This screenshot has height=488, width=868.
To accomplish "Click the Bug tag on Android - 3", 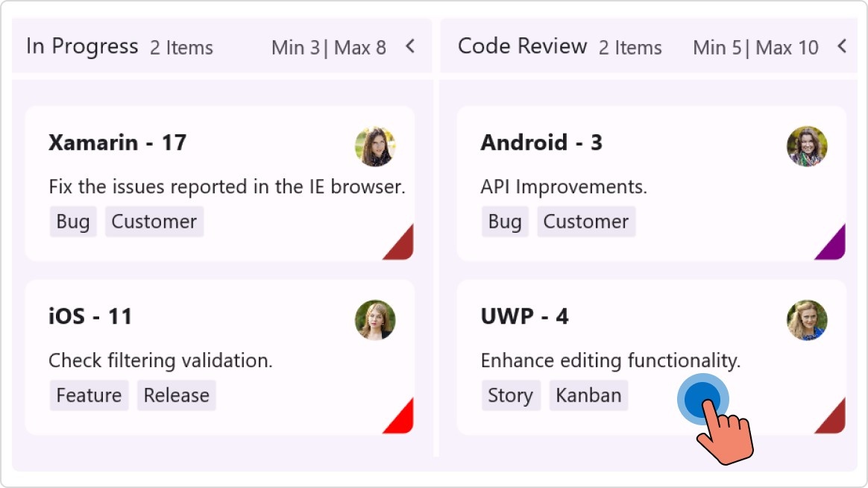I will point(504,221).
